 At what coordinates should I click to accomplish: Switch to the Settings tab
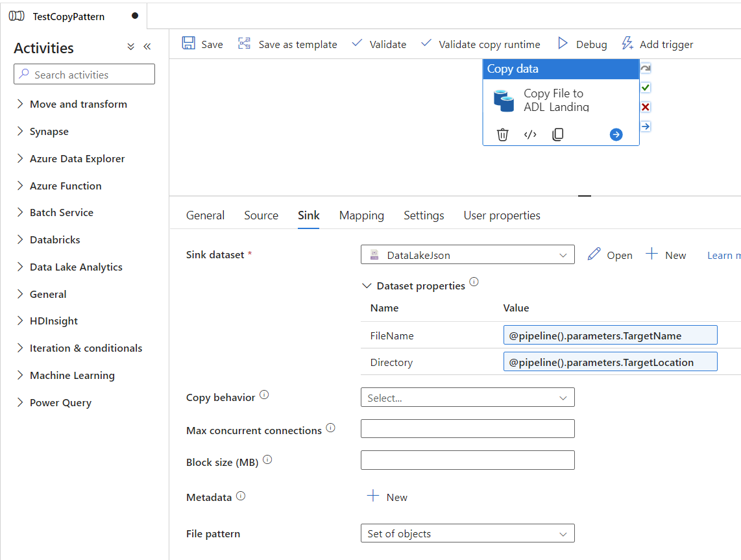[x=424, y=215]
